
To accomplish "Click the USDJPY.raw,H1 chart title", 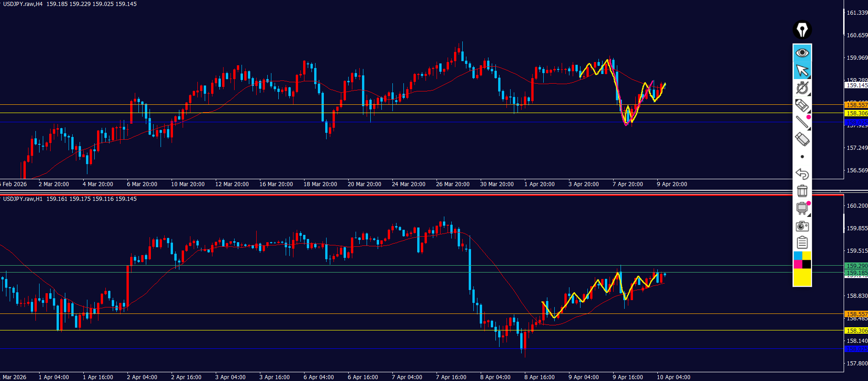I will coord(23,199).
